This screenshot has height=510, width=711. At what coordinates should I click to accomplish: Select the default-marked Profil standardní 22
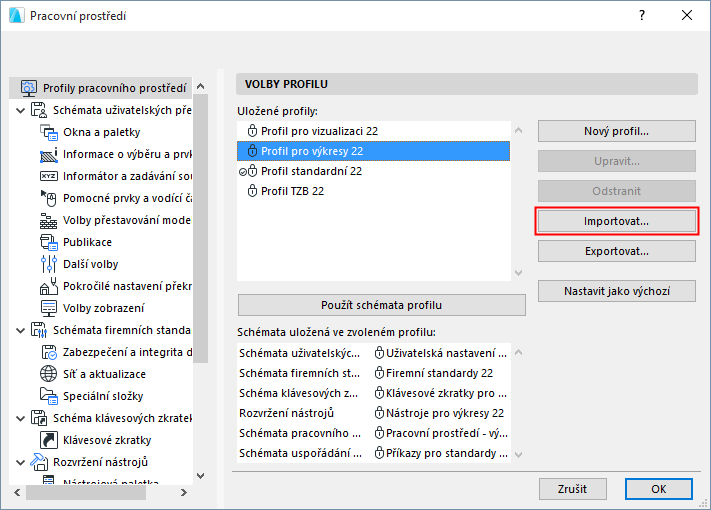[x=310, y=171]
